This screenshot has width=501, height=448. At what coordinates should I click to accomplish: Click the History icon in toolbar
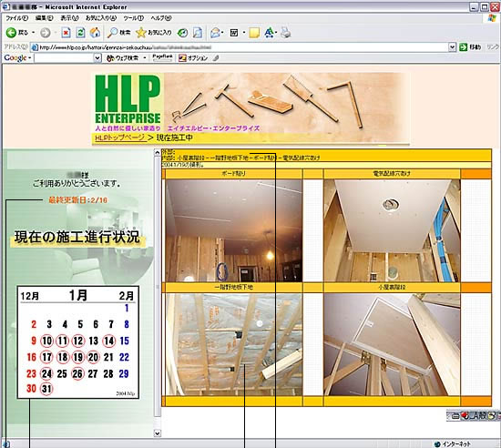pyautogui.click(x=182, y=33)
